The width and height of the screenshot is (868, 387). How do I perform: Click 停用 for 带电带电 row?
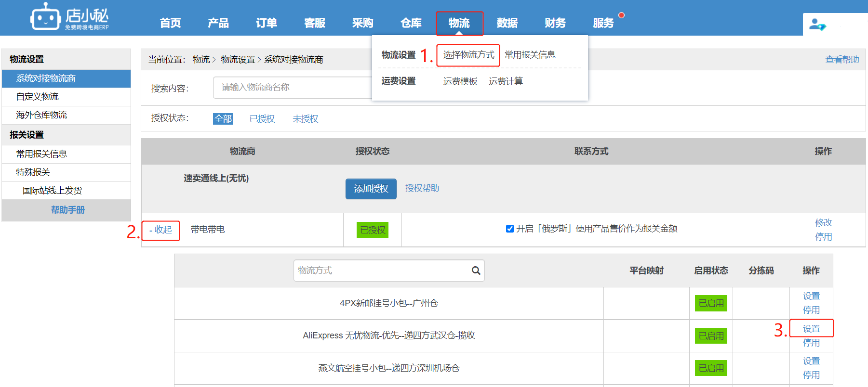(x=824, y=237)
